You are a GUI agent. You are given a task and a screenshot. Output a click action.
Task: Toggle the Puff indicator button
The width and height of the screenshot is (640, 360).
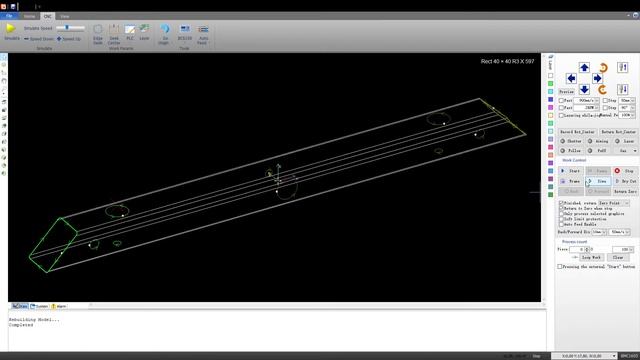pos(598,151)
